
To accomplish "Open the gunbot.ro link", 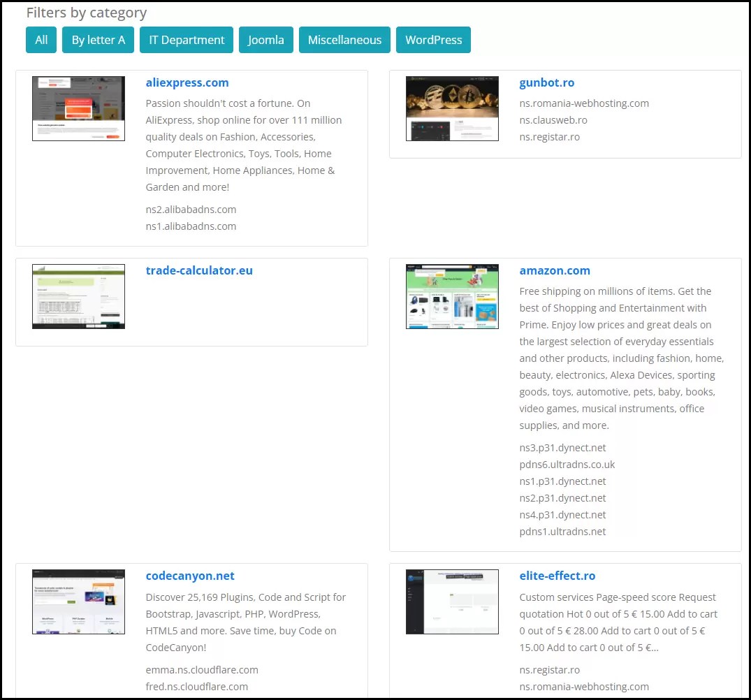I will [546, 82].
